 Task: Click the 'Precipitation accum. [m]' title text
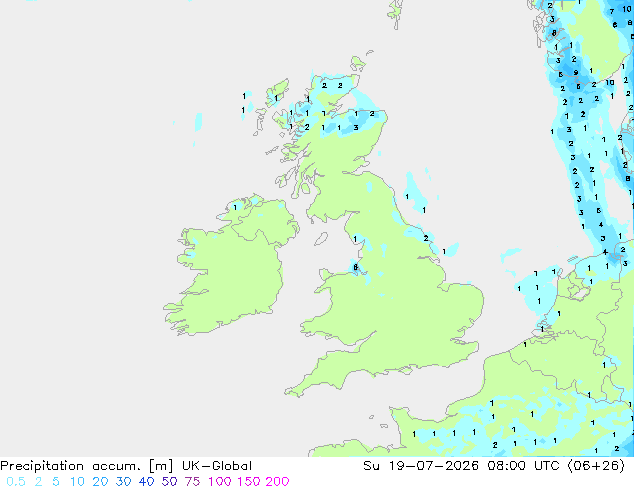pos(87,466)
